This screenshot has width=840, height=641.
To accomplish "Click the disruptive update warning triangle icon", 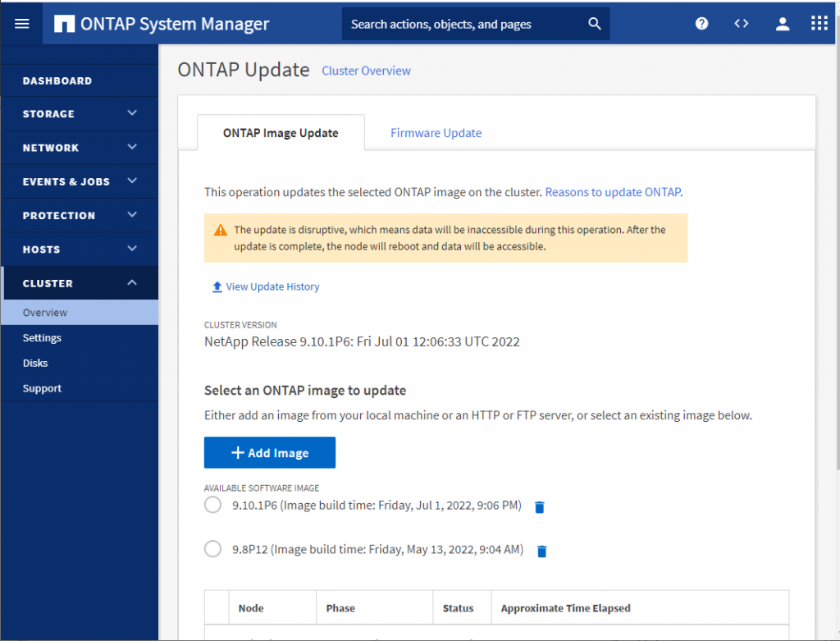I will (x=220, y=230).
